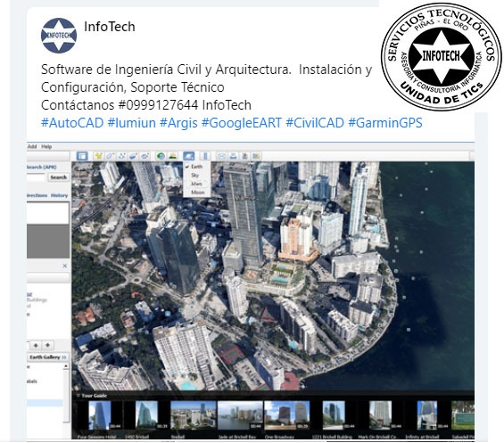Viewport: 504px width, 443px height.
Task: Click into the search text field
Action: coord(37,177)
